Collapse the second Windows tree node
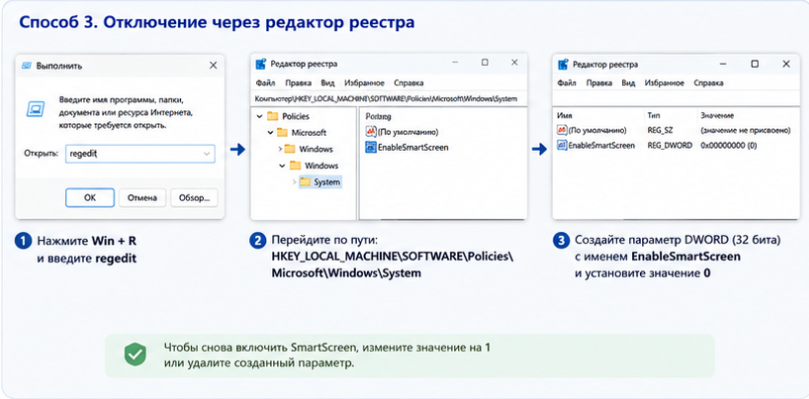The image size is (809, 399). click(282, 166)
